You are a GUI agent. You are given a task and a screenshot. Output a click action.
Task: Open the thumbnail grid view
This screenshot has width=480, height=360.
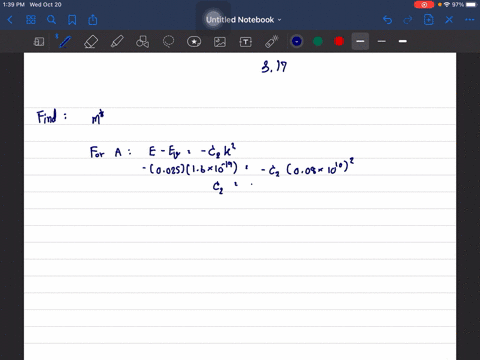point(31,20)
